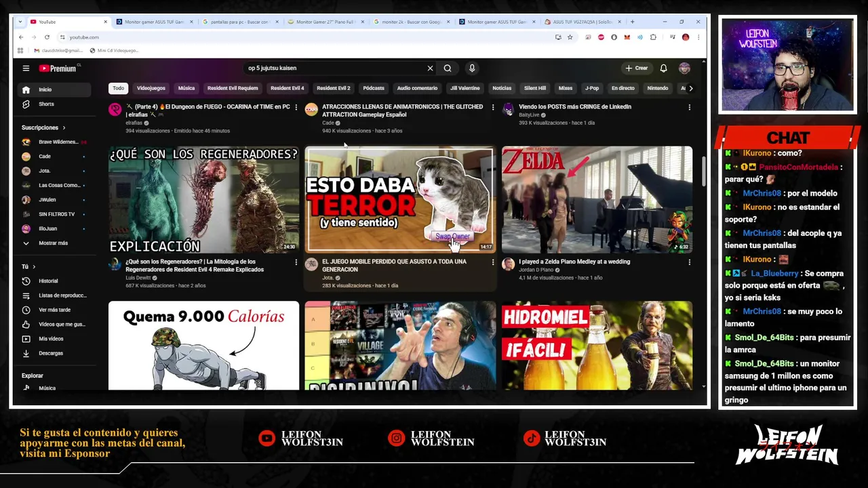Clear the search box with the X icon
This screenshot has width=868, height=488.
pyautogui.click(x=430, y=68)
